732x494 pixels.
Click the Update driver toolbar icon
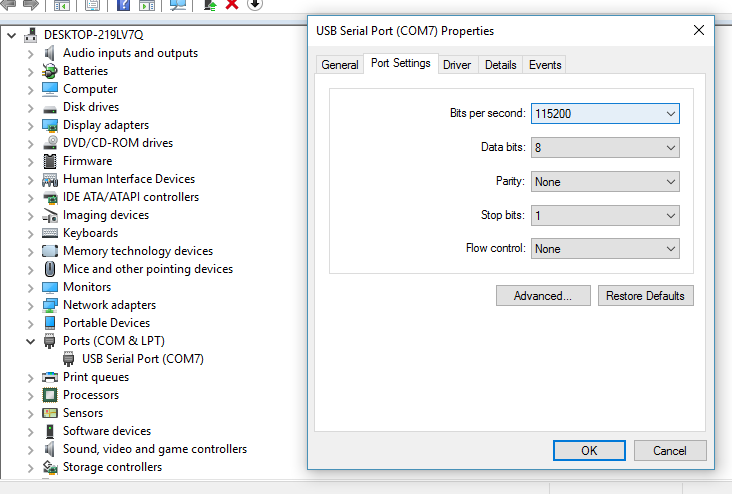(210, 5)
